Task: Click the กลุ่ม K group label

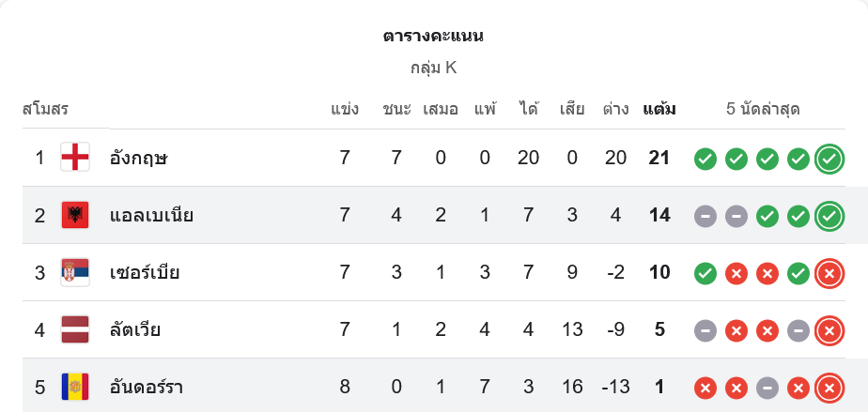Action: click(x=433, y=68)
